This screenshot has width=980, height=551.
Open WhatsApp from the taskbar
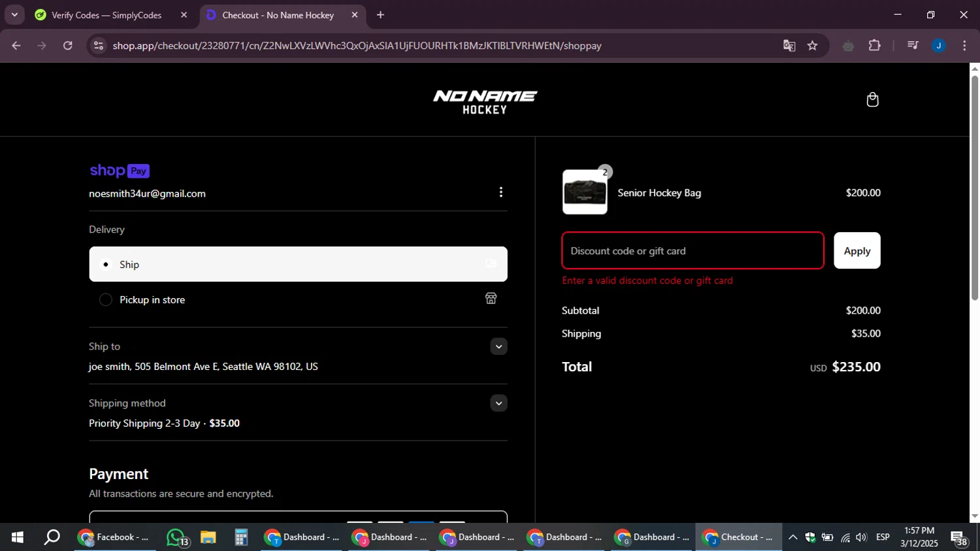(x=177, y=537)
